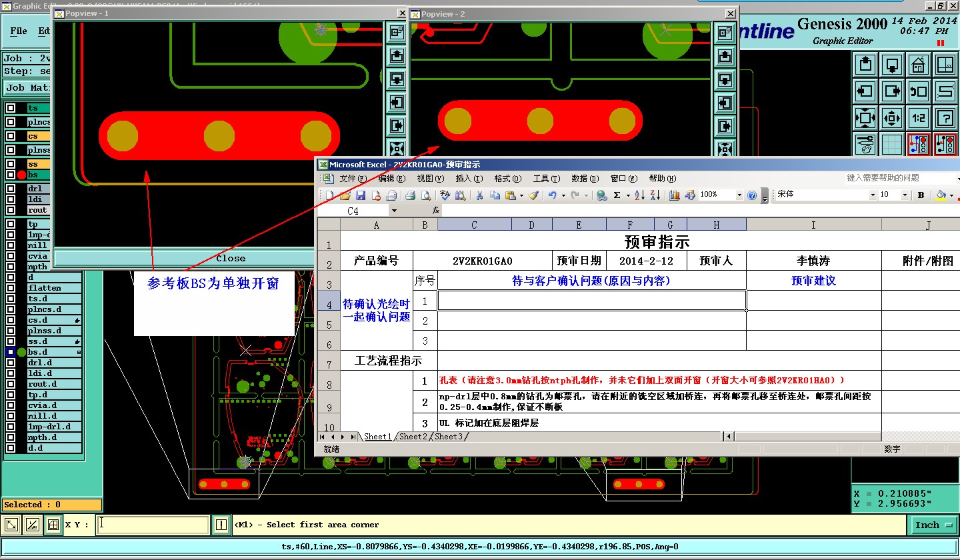Click the colored net traffic-light icon
The image size is (960, 560).
(919, 144)
